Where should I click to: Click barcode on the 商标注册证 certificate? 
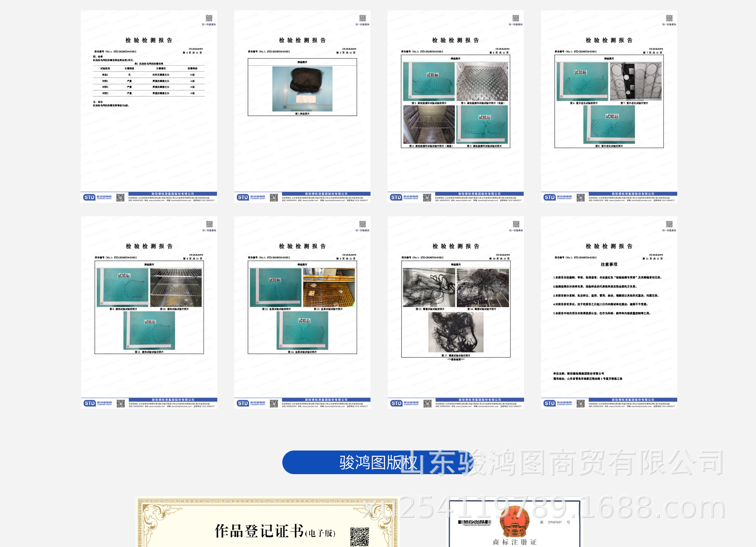coord(474,522)
